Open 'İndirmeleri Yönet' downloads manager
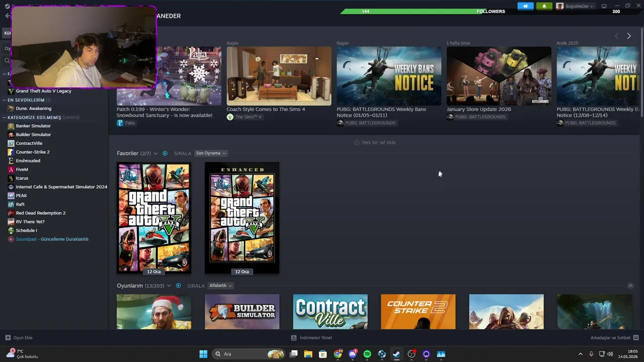The width and height of the screenshot is (644, 362). point(311,338)
